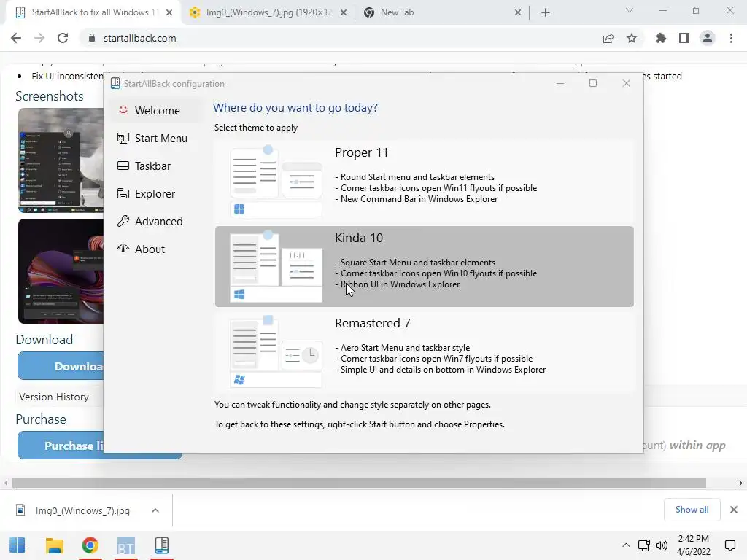Close the New Tab tab
This screenshot has height=560, width=747.
[x=518, y=13]
